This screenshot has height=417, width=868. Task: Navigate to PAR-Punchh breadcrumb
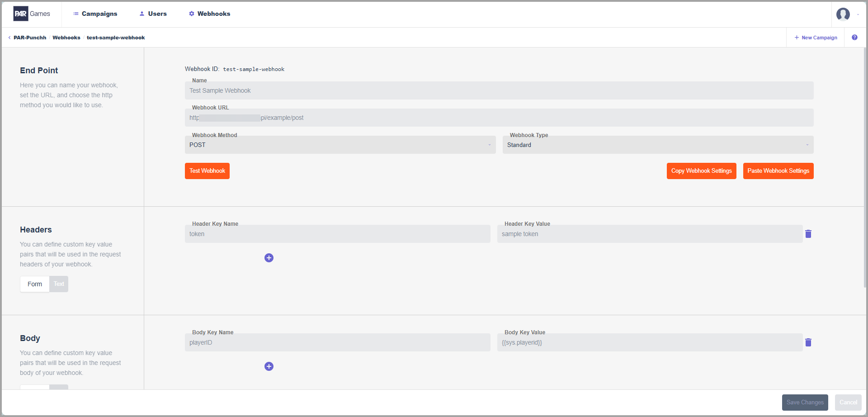[30, 38]
